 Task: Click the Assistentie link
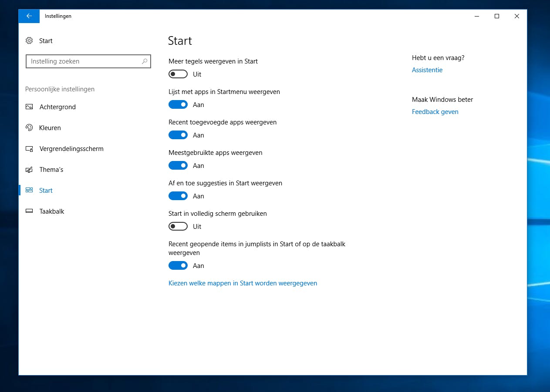click(x=427, y=70)
